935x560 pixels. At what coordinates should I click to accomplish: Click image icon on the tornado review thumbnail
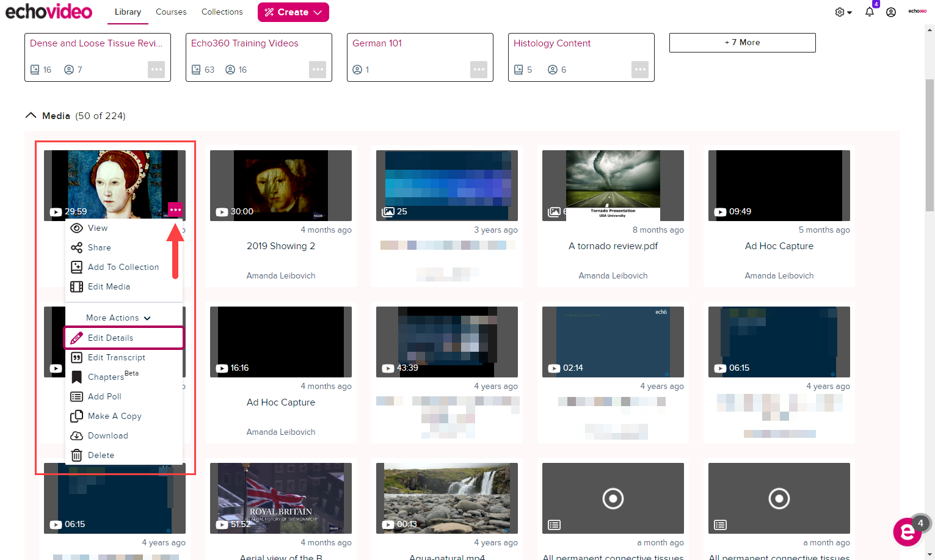click(554, 211)
